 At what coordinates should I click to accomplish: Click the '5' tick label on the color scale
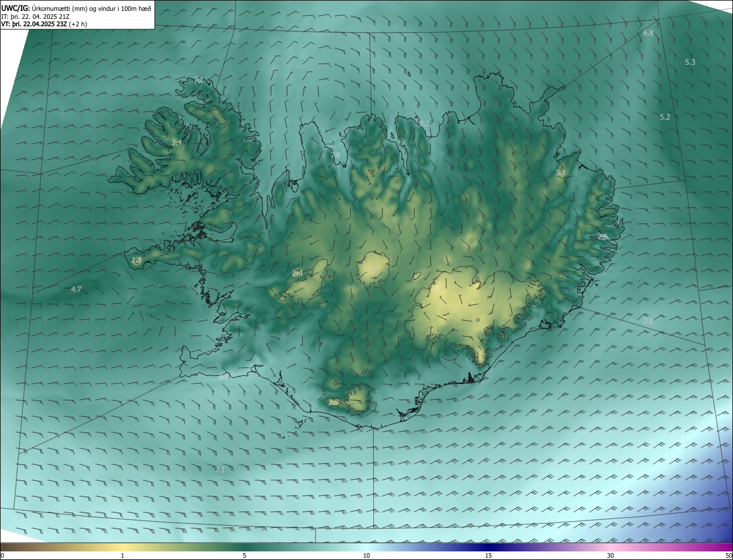(245, 555)
